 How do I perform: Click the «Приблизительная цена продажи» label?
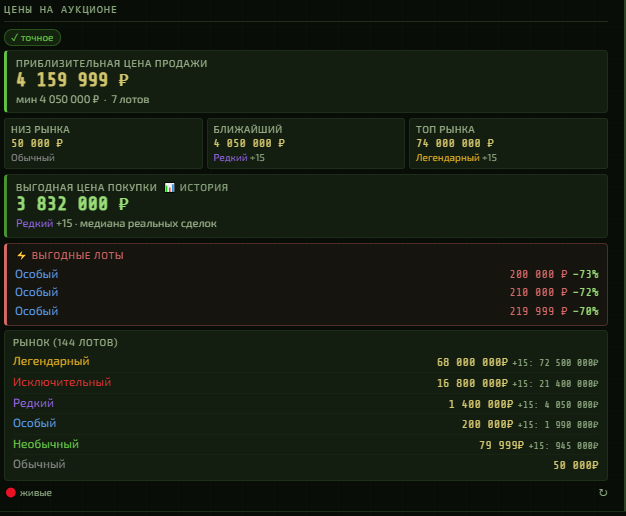coord(112,64)
